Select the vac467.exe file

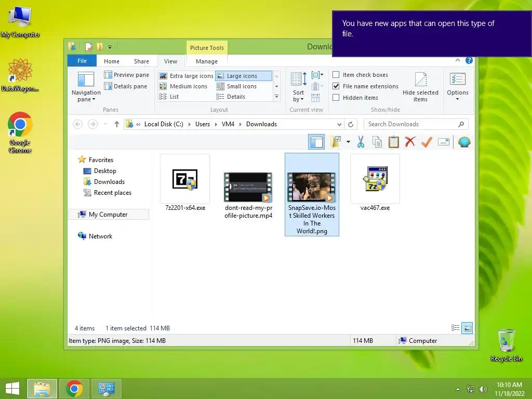(375, 183)
